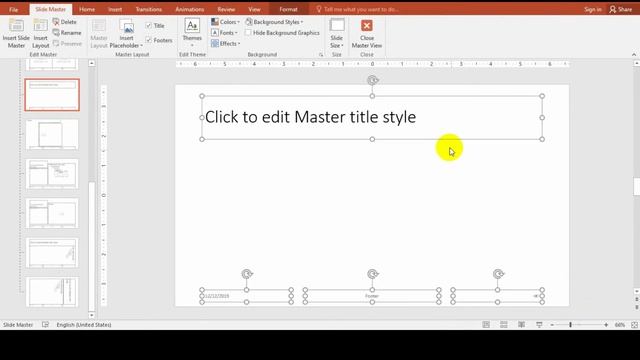
Task: Click Sign in link
Action: (593, 9)
